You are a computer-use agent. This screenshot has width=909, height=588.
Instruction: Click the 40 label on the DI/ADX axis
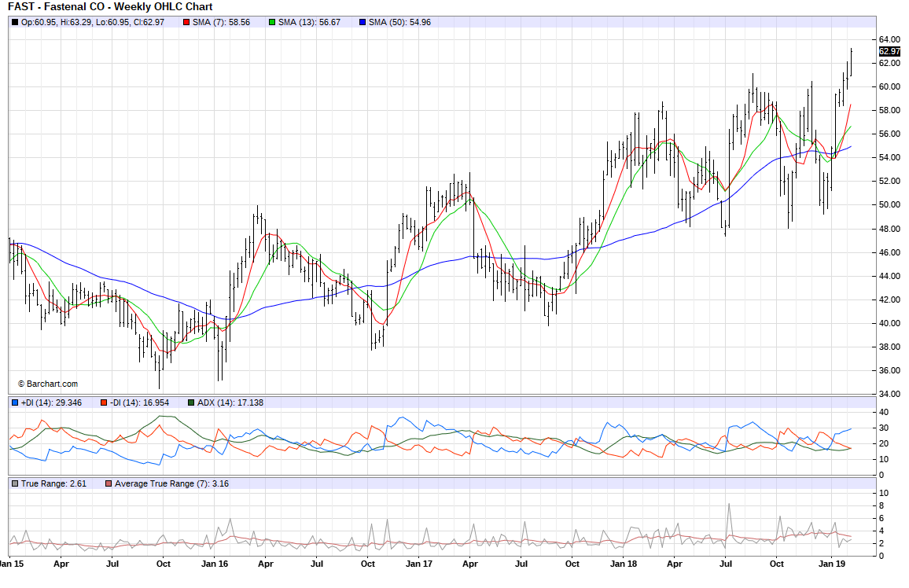tap(884, 413)
